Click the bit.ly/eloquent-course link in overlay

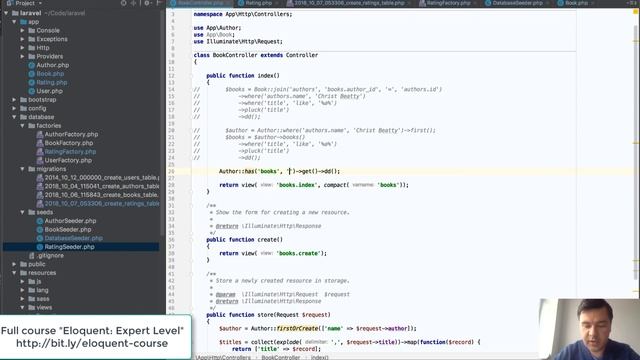click(x=92, y=343)
